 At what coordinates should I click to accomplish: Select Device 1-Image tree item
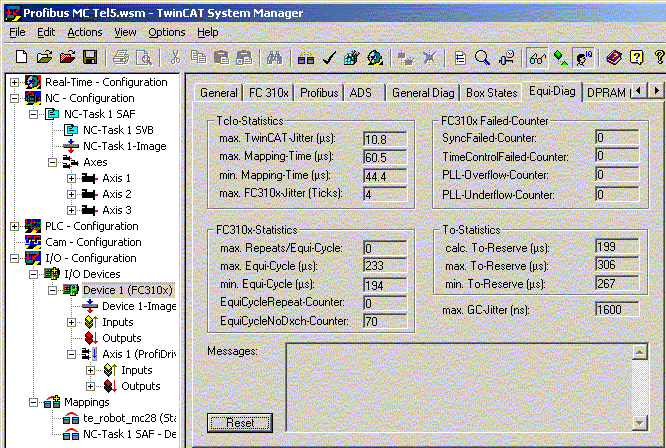pyautogui.click(x=139, y=306)
